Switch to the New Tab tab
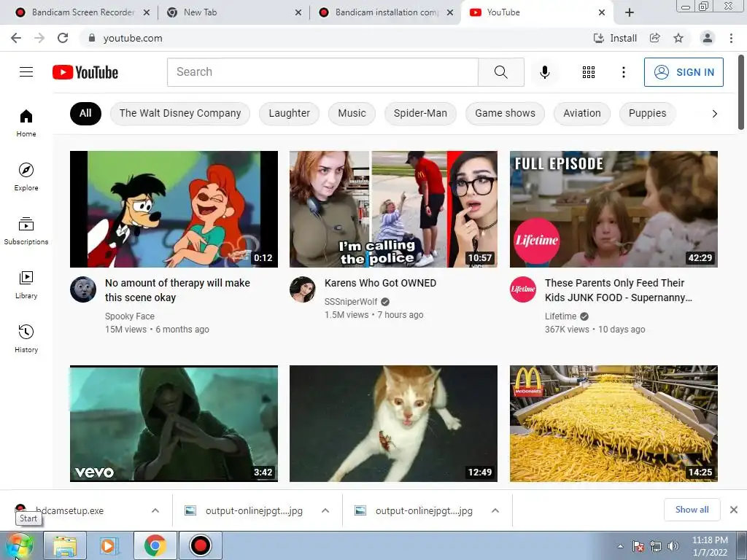The image size is (747, 560). [x=233, y=12]
